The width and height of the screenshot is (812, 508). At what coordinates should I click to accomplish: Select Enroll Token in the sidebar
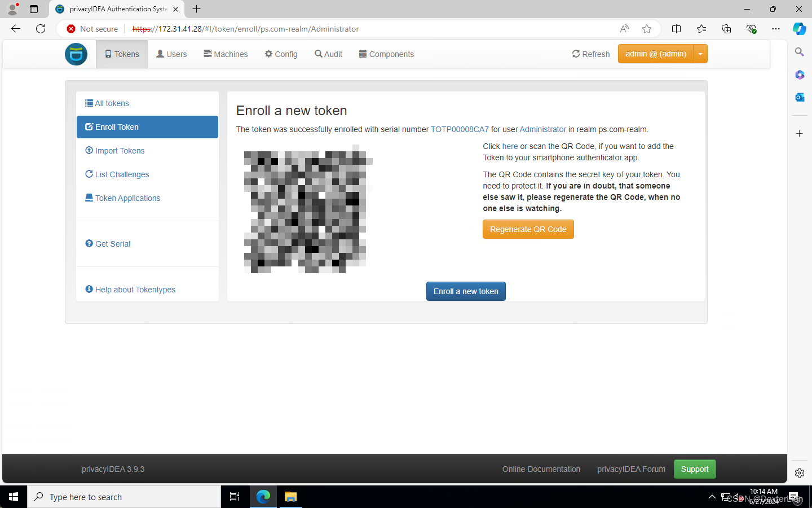coord(147,127)
